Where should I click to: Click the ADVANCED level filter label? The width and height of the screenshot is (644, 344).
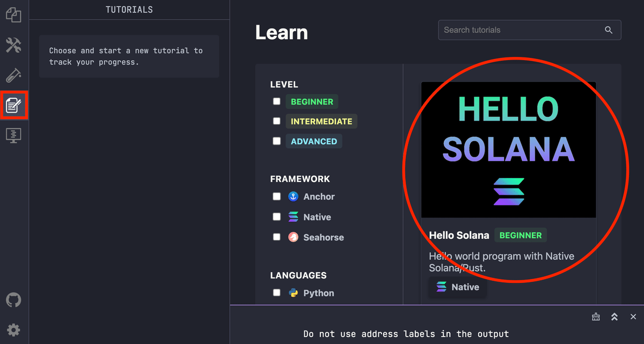pos(314,141)
